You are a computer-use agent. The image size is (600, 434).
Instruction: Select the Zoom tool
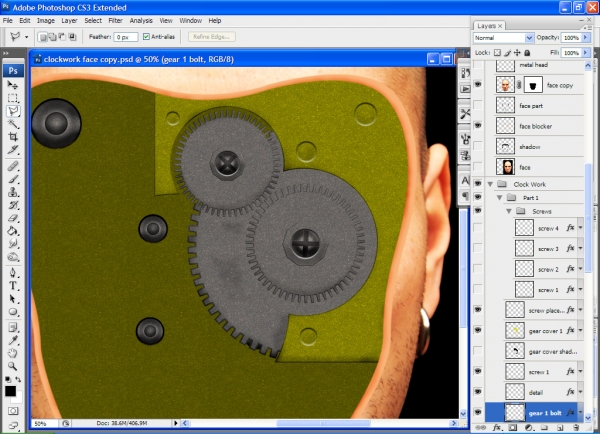[x=13, y=366]
